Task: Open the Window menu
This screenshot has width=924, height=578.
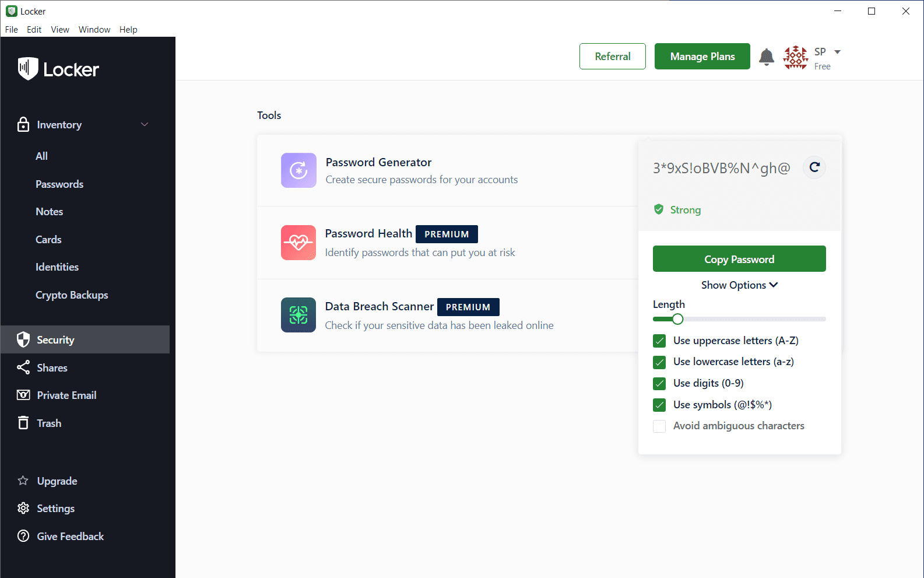Action: click(x=94, y=30)
